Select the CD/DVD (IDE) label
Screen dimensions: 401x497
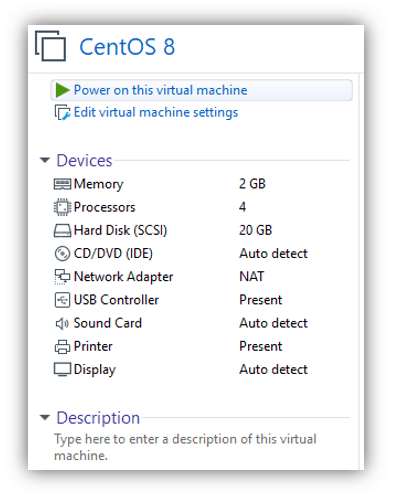click(113, 254)
